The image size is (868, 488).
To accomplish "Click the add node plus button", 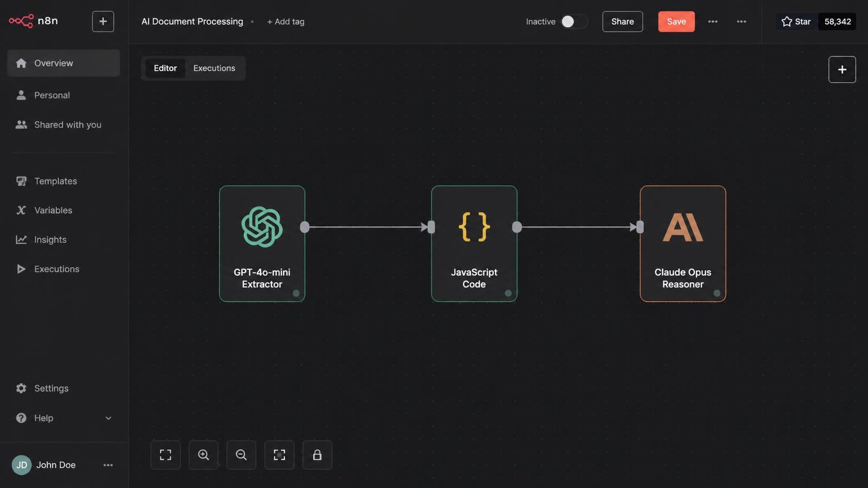I will coord(842,69).
